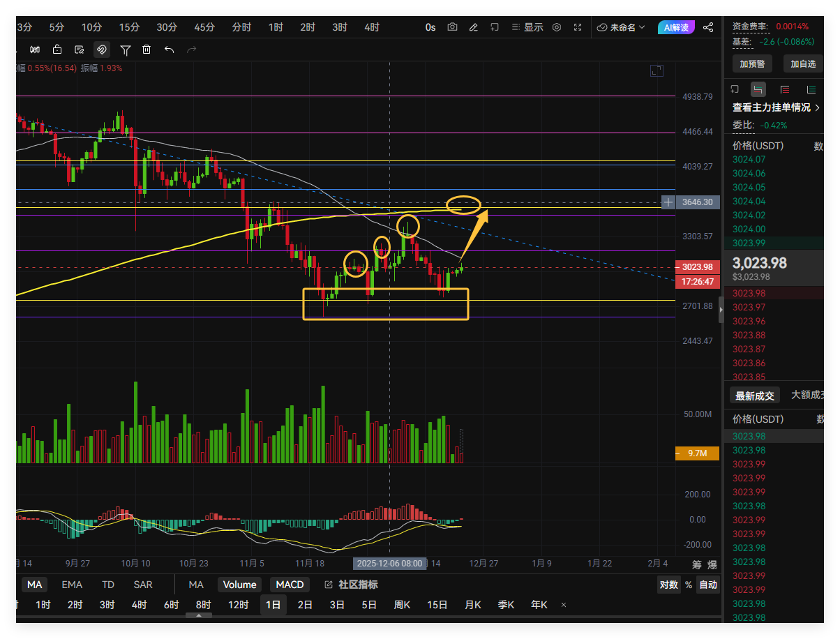Switch to the 4时 timeframe
Viewport: 840px width, 639px height.
tap(372, 27)
